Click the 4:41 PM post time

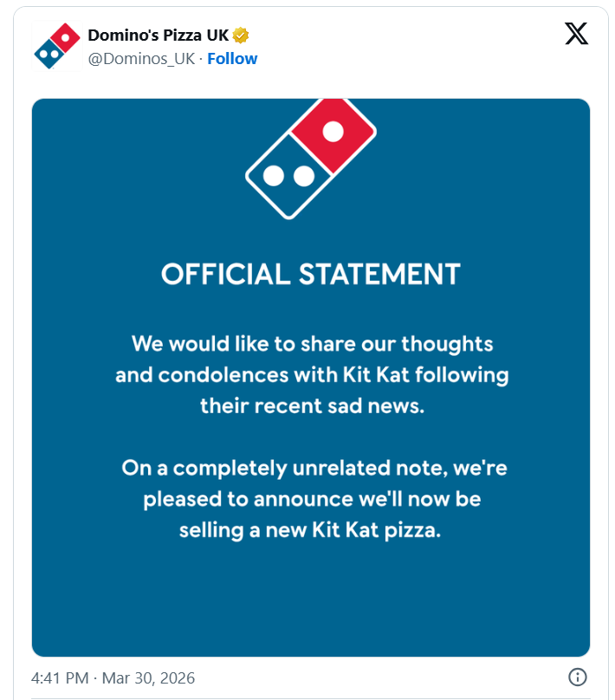tap(60, 677)
